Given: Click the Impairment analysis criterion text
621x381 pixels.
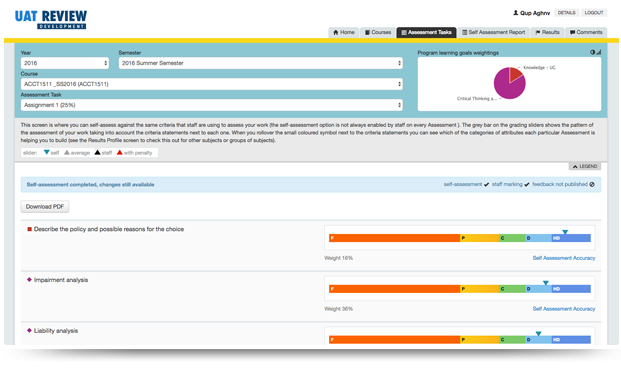Looking at the screenshot, I should pos(61,280).
